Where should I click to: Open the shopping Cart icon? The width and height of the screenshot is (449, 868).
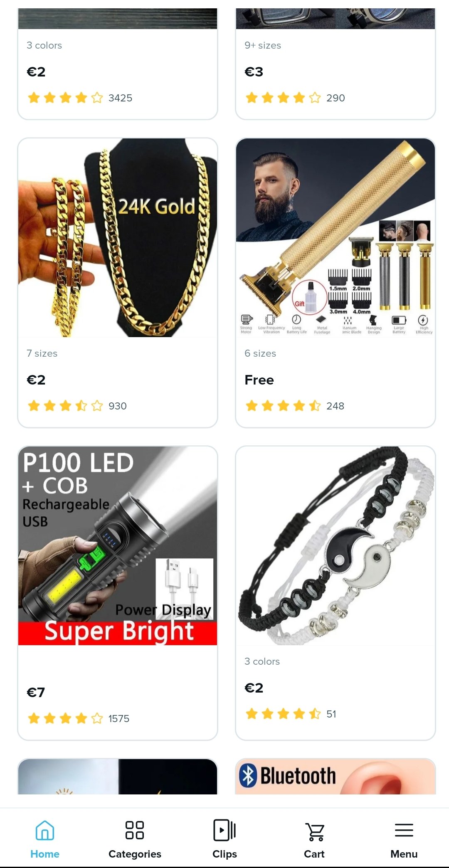tap(315, 831)
